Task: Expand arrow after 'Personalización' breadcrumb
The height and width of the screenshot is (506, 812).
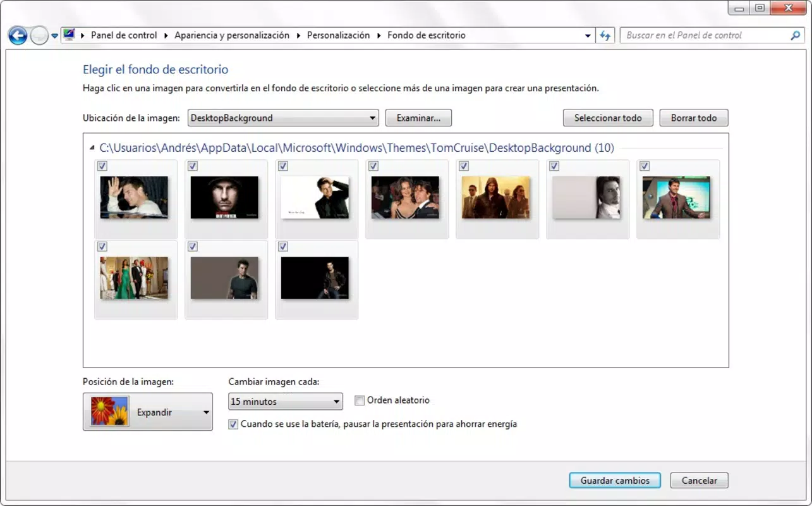Action: point(379,36)
